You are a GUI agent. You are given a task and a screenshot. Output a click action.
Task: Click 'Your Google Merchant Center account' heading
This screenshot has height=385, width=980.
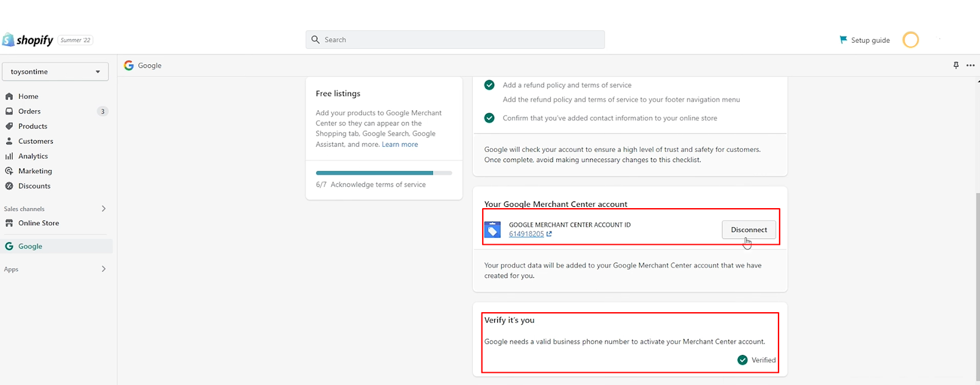[556, 204]
